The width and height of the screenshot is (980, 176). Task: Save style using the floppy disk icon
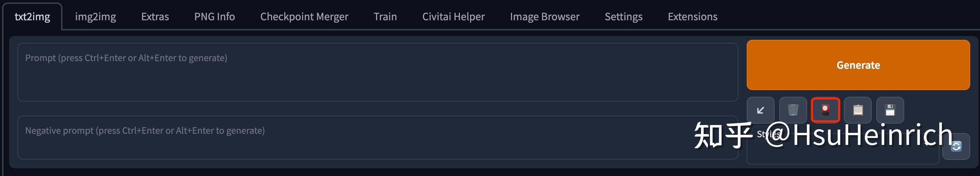pos(890,110)
